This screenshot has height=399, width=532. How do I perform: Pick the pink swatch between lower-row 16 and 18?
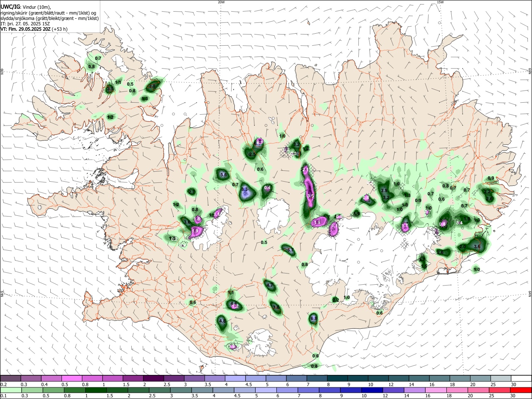coord(435,390)
